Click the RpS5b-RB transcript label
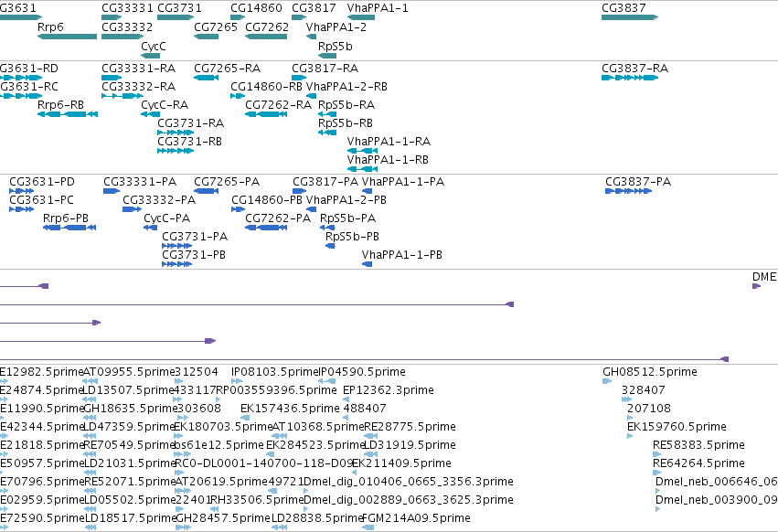Image resolution: width=778 pixels, height=532 pixels. 346,123
